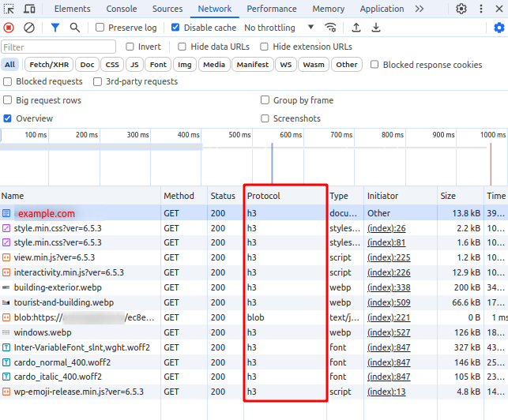Open initiator link (index):338
508x420 pixels.
click(x=386, y=287)
